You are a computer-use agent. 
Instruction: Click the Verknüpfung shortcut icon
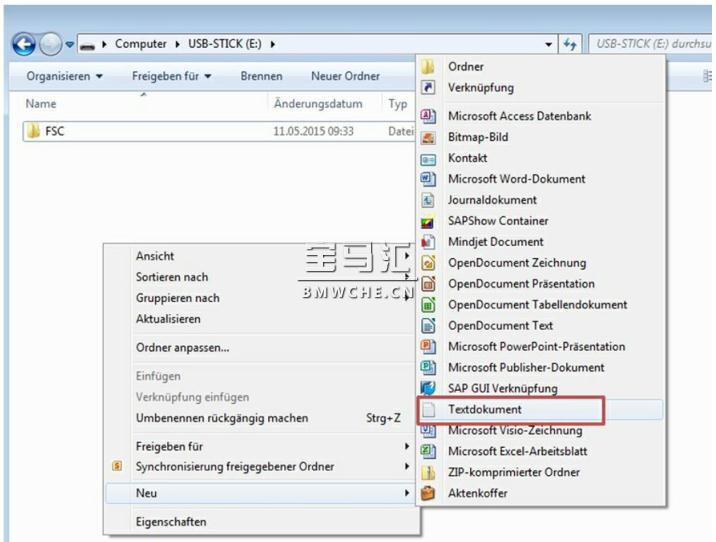[x=428, y=87]
